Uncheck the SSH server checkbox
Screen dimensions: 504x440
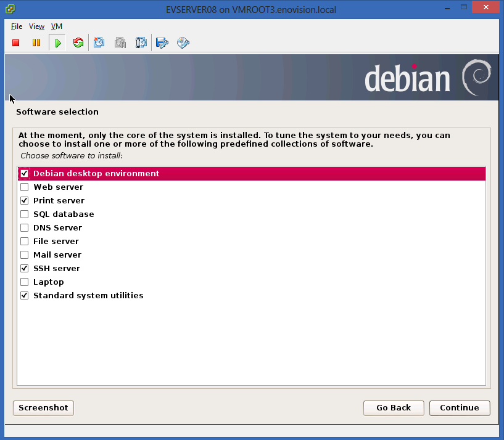[x=25, y=269]
